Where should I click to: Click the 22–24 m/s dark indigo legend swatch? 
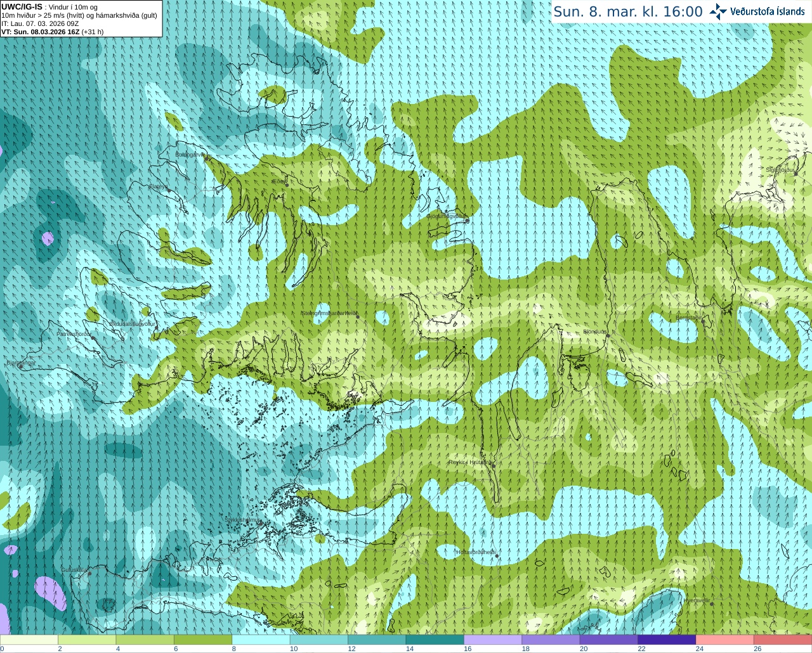coord(667,640)
